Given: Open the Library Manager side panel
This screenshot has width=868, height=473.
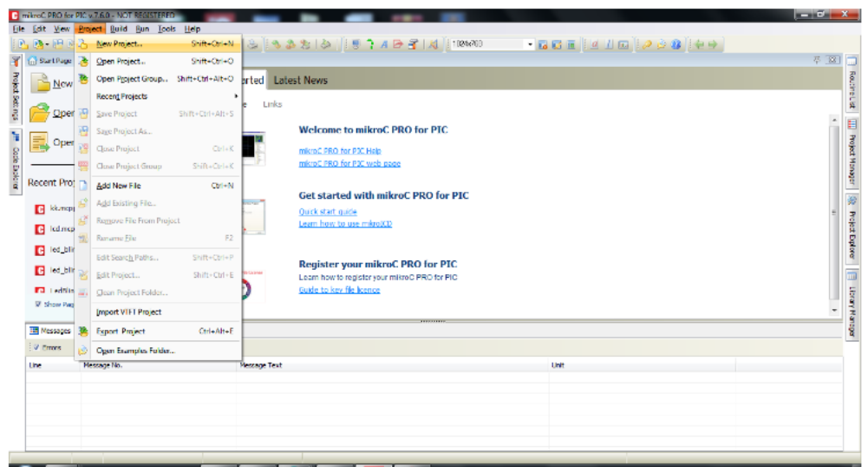Looking at the screenshot, I should (852, 304).
